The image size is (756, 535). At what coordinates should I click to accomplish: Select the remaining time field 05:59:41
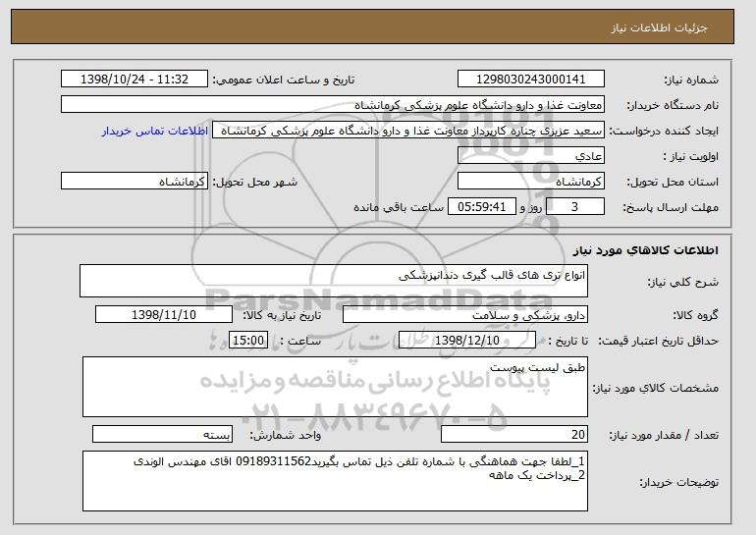coord(482,207)
